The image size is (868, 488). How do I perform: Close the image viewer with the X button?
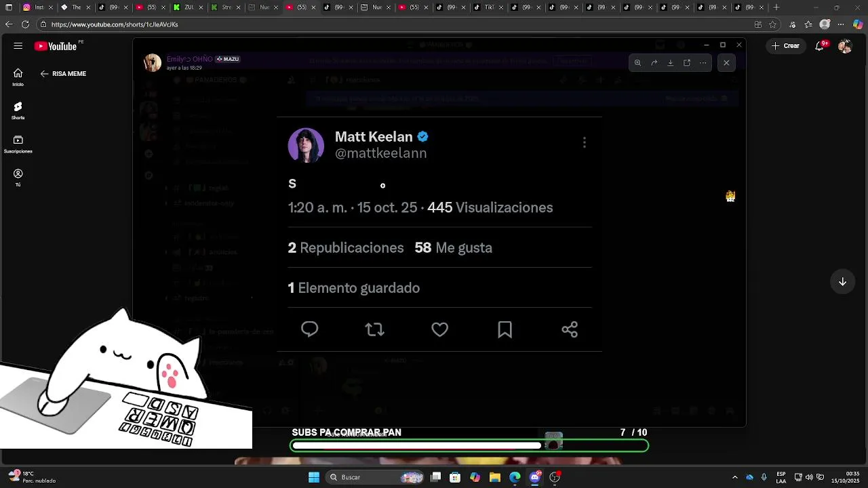pos(726,63)
